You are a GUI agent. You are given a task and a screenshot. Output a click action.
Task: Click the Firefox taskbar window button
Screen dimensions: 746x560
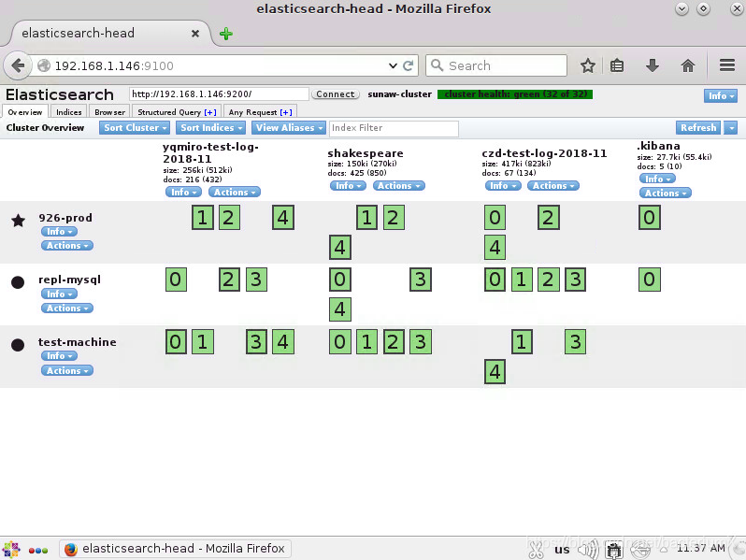coord(175,549)
